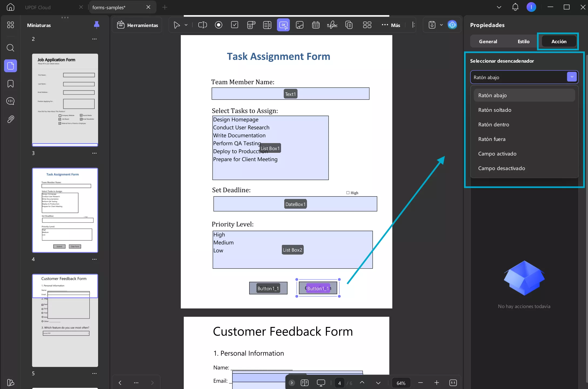Open the search panel in left sidebar

11,48
